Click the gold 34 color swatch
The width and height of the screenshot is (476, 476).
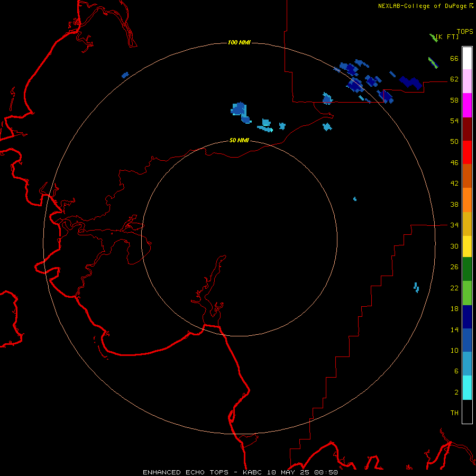coord(467,224)
